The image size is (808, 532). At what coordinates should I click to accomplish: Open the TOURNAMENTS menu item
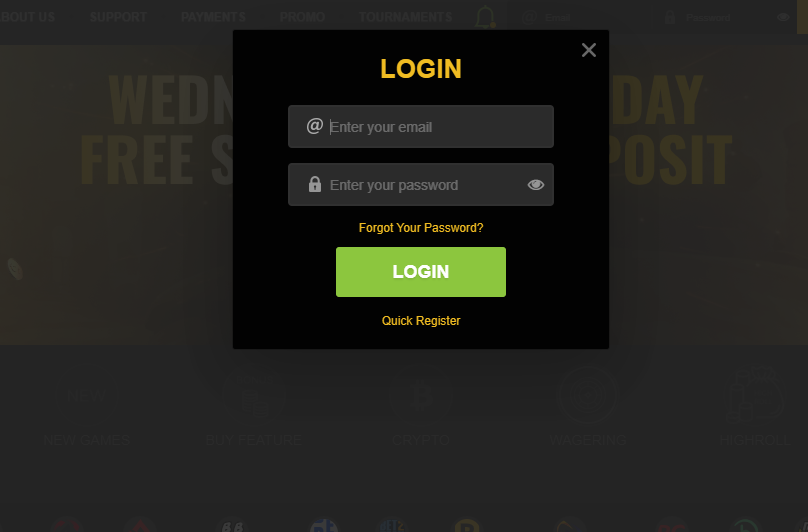(x=406, y=17)
